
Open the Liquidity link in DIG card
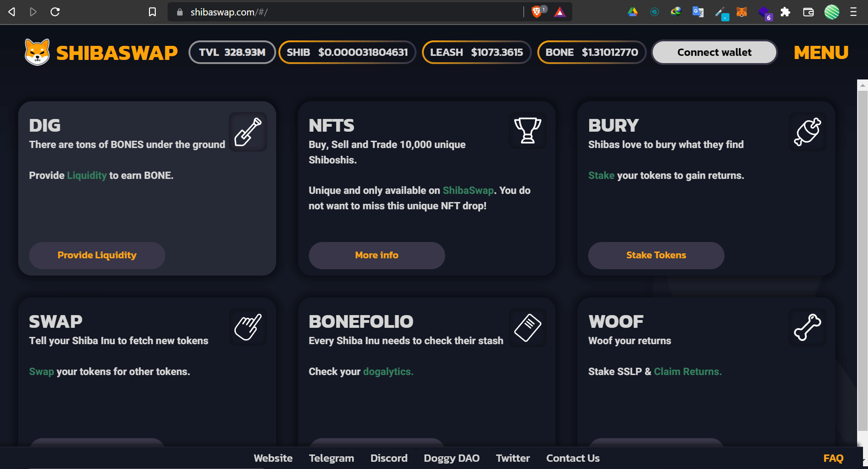[x=87, y=175]
